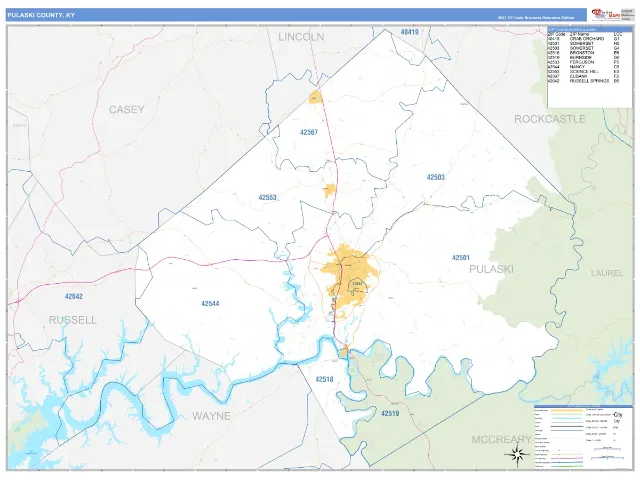Select ZIP code label 42544
The width and height of the screenshot is (640, 480).
[210, 304]
